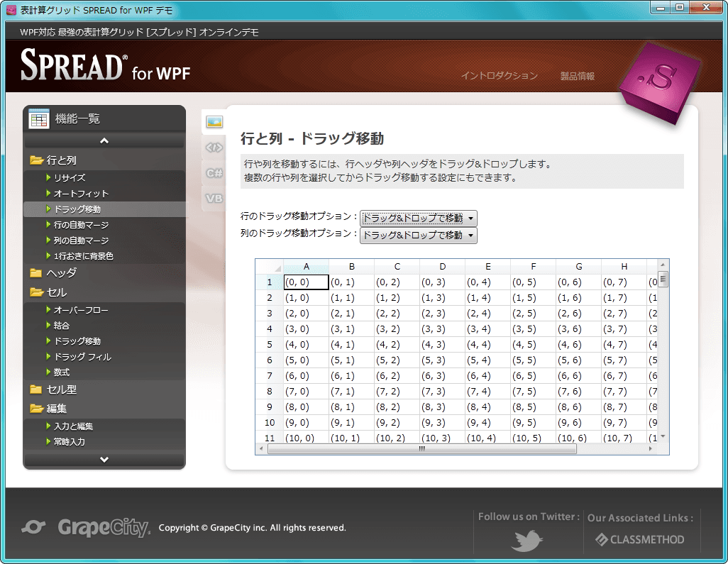This screenshot has width=728, height=564.
Task: Open the イントロダクション page
Action: (x=499, y=76)
